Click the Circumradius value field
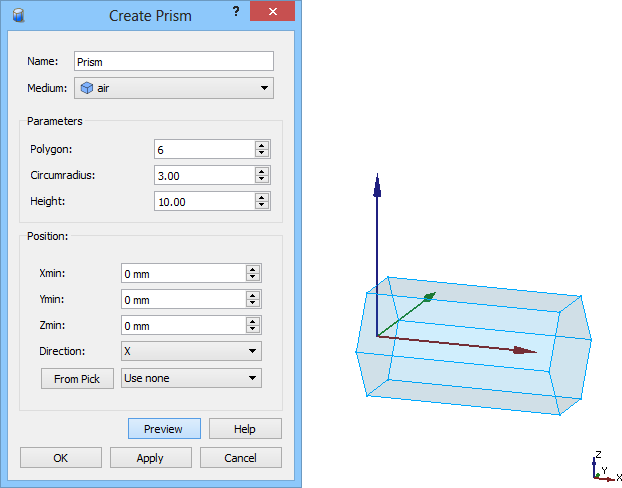The width and height of the screenshot is (622, 488). (x=204, y=176)
